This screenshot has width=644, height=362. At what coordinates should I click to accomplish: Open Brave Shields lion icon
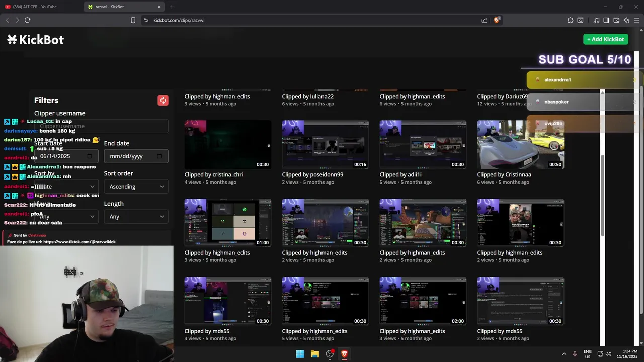click(x=497, y=20)
